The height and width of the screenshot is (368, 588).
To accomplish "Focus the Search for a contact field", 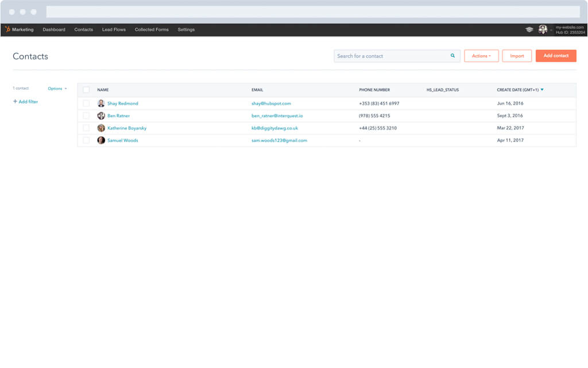I will tap(390, 56).
